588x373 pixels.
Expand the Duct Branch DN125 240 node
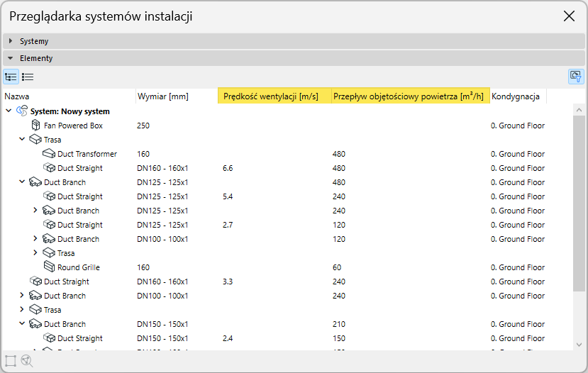coord(35,210)
